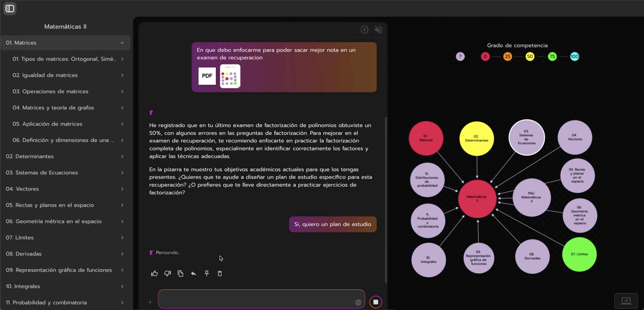Stop generation with the stop button

pos(376,302)
